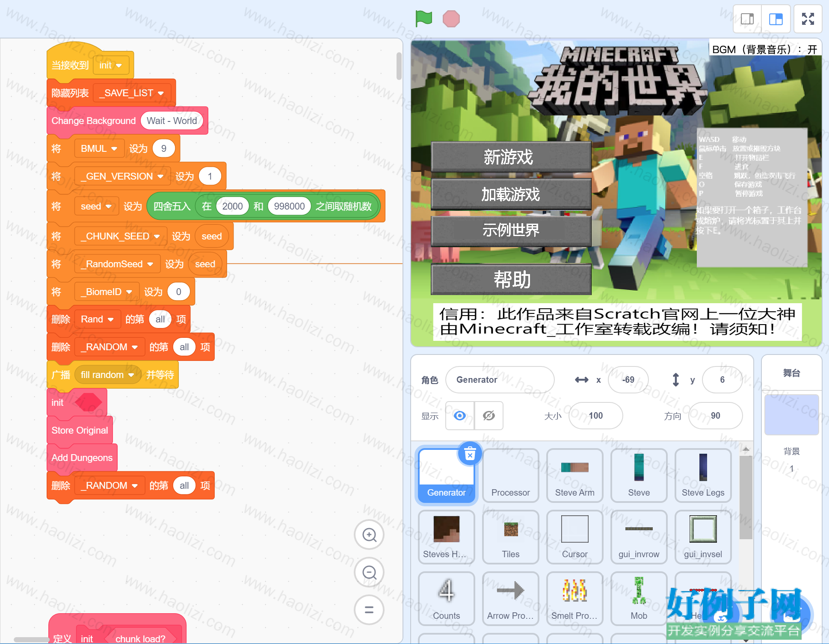Viewport: 829px width, 644px height.
Task: Toggle BGM background music on stage
Action: point(764,49)
